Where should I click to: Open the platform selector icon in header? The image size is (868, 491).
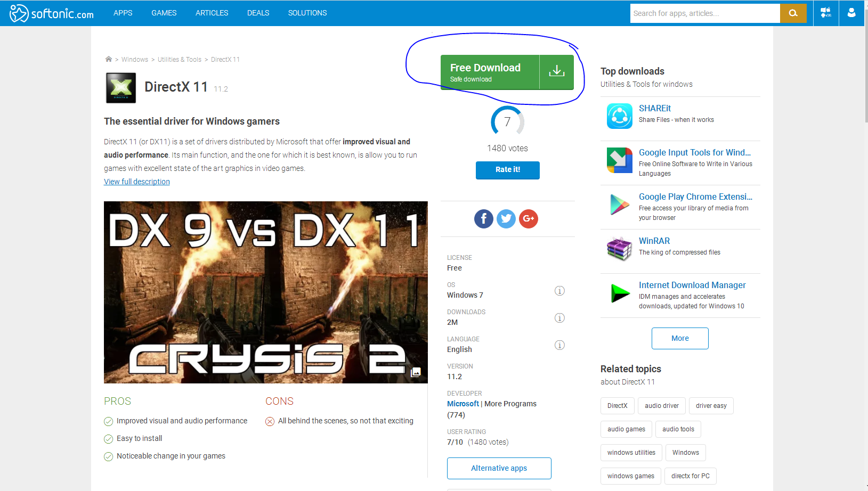[x=826, y=13]
